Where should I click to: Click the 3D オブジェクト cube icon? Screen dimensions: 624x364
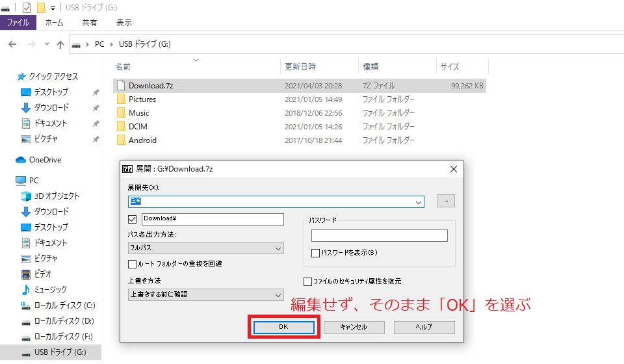(26, 196)
